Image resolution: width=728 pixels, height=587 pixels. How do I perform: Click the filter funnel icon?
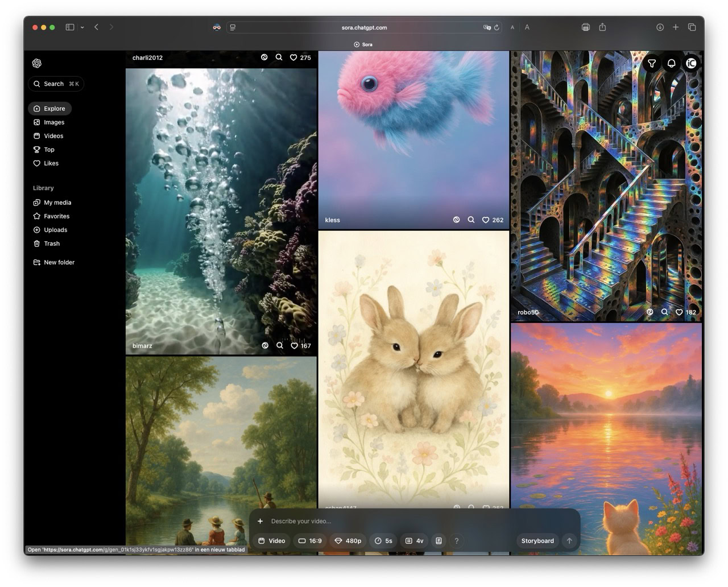pyautogui.click(x=652, y=63)
